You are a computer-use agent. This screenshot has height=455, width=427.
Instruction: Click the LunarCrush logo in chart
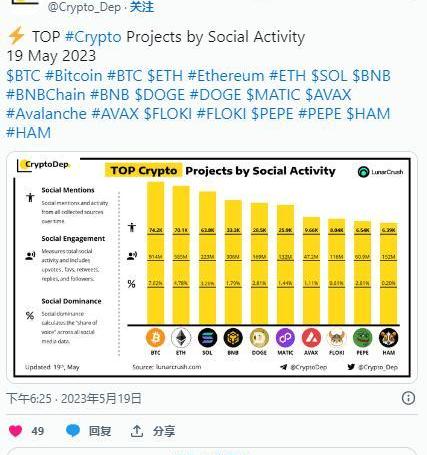point(380,172)
